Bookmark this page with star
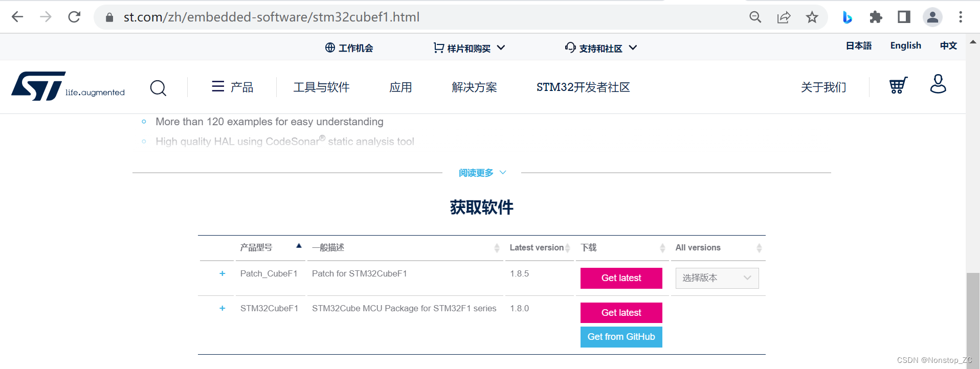Viewport: 980px width, 369px height. [812, 17]
